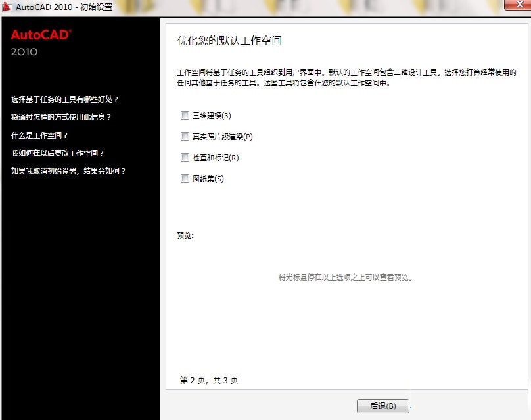The height and width of the screenshot is (420, 531).
Task: Click the preview hint text 将光标悬停在以上选项之上
Action: [x=345, y=277]
